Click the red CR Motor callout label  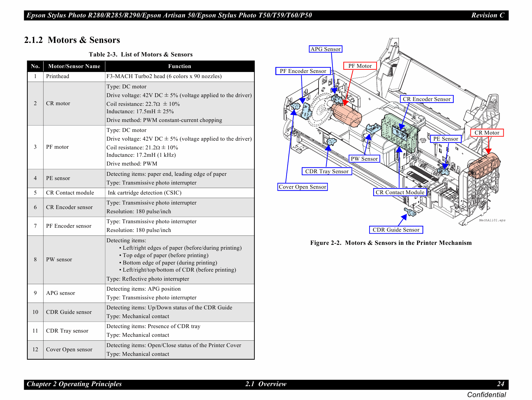487,133
